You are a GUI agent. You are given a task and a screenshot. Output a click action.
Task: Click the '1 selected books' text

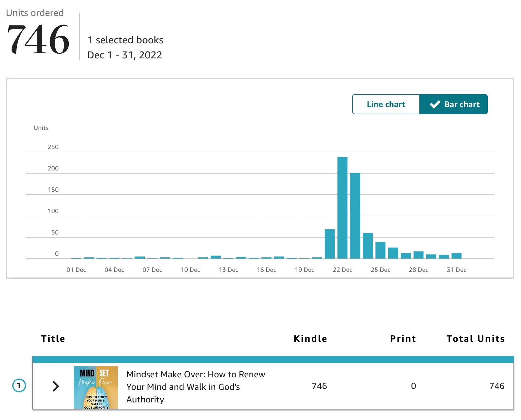(126, 40)
